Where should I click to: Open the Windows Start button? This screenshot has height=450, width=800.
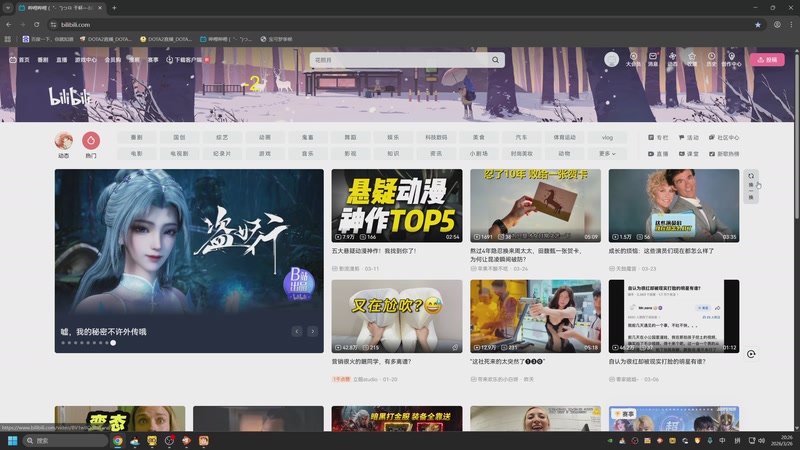coord(13,441)
